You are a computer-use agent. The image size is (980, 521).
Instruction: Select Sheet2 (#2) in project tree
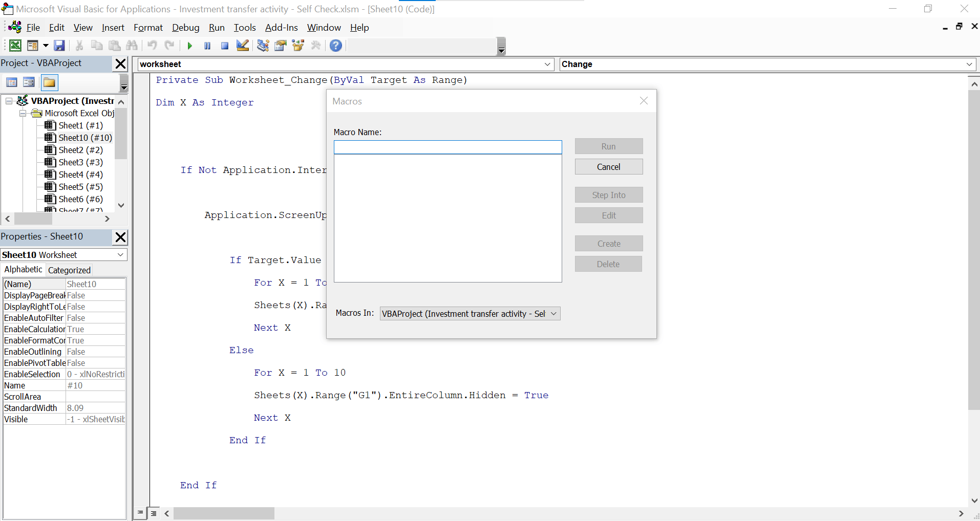(x=80, y=150)
